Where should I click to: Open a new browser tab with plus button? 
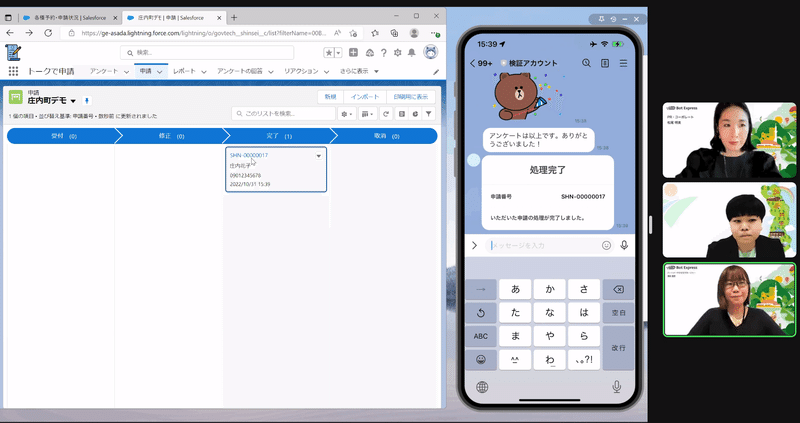(x=234, y=17)
